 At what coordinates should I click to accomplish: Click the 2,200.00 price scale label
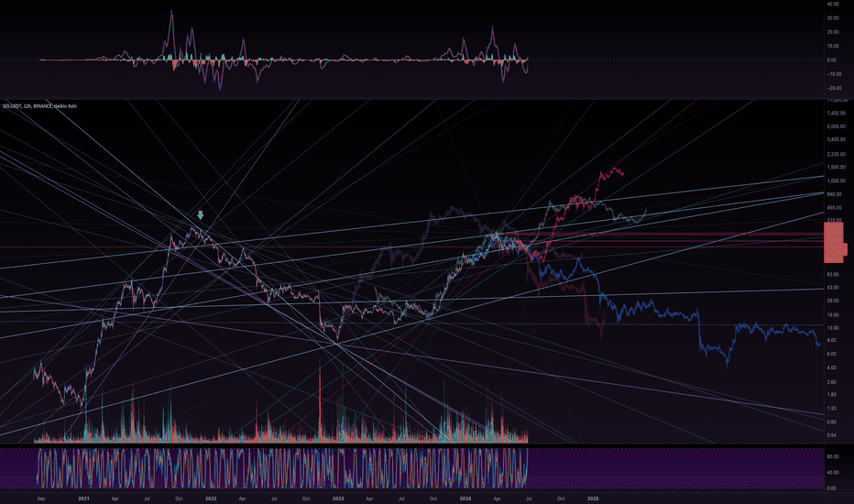pyautogui.click(x=836, y=154)
